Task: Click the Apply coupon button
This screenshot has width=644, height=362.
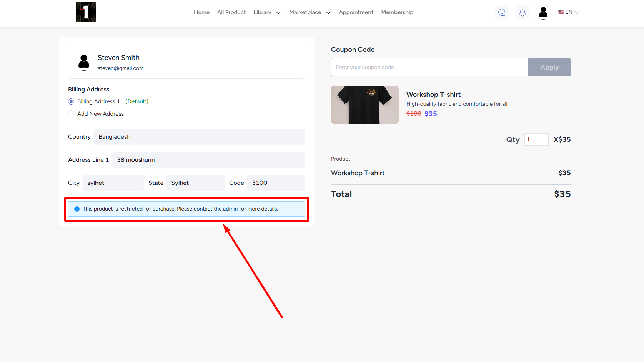Action: click(x=549, y=67)
